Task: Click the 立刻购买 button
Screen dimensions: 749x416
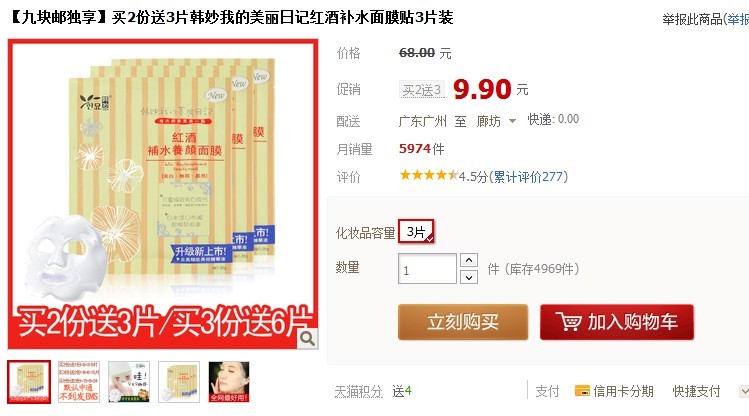Action: (463, 322)
